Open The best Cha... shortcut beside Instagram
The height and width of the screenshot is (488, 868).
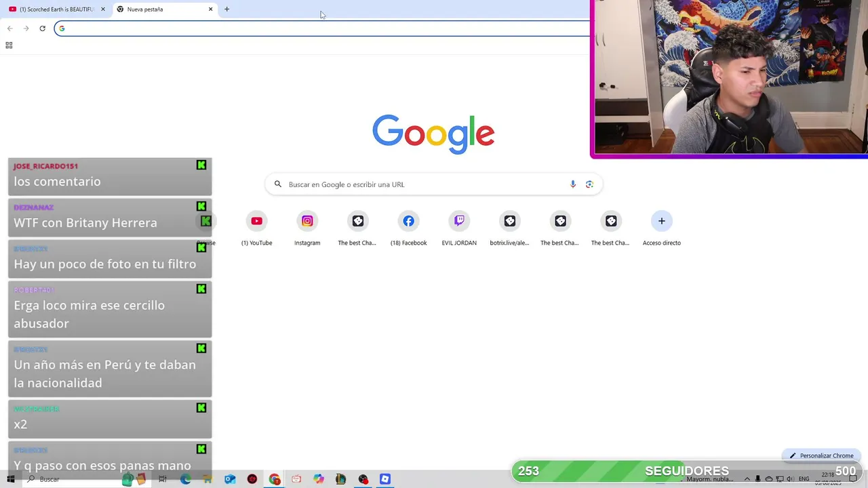click(x=357, y=229)
